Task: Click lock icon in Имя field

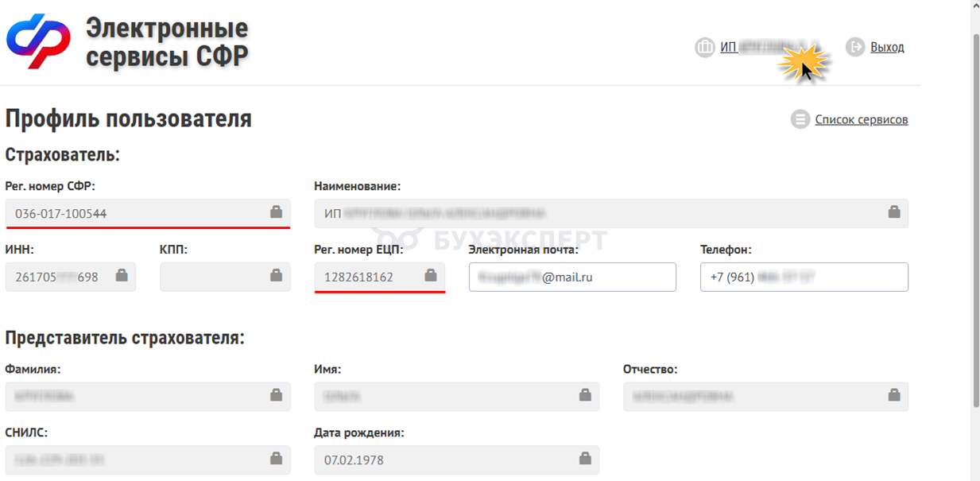Action: pyautogui.click(x=585, y=394)
